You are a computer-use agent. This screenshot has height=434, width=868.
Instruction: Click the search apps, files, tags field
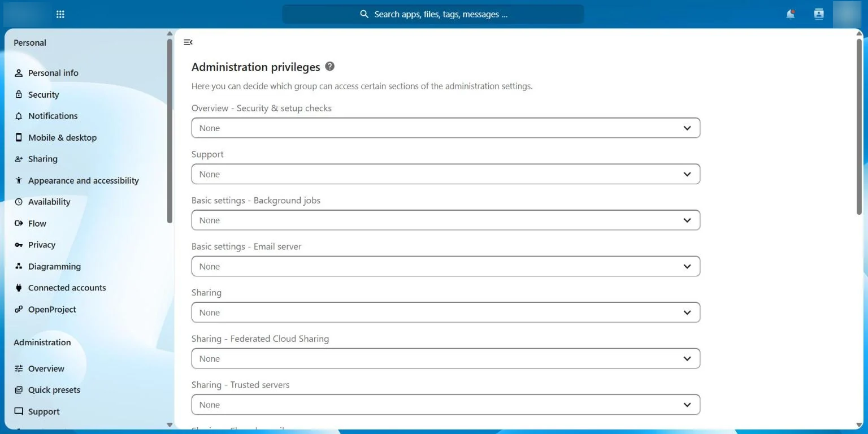click(x=433, y=14)
